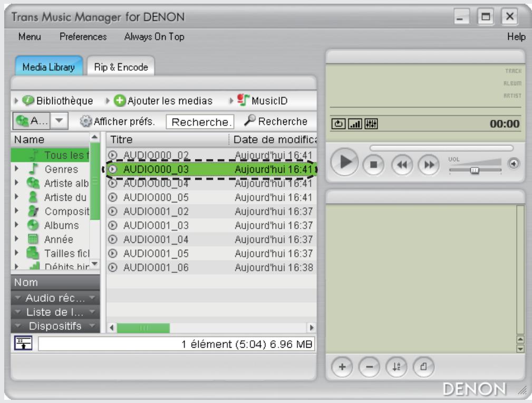Click the playback progress bar
Screen dimensions: 532x403
click(x=442, y=148)
